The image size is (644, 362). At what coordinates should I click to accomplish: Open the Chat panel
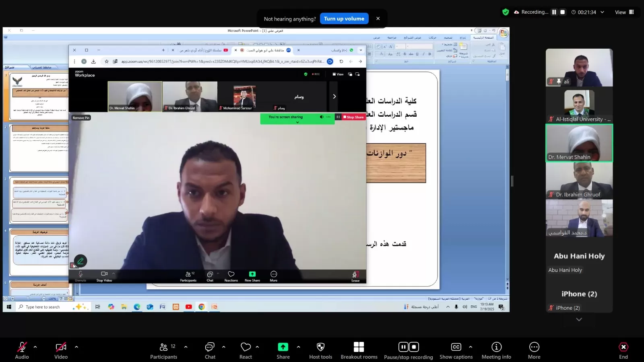point(210,350)
